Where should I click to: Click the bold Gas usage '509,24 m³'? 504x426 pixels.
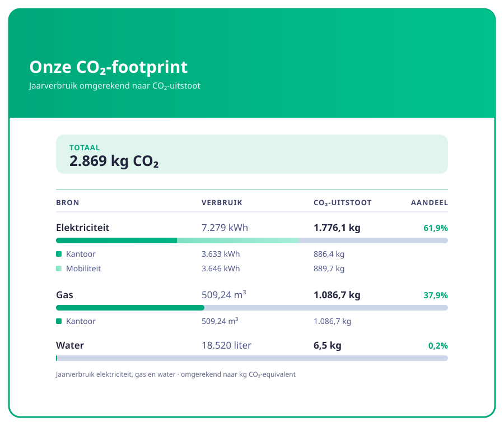click(223, 295)
